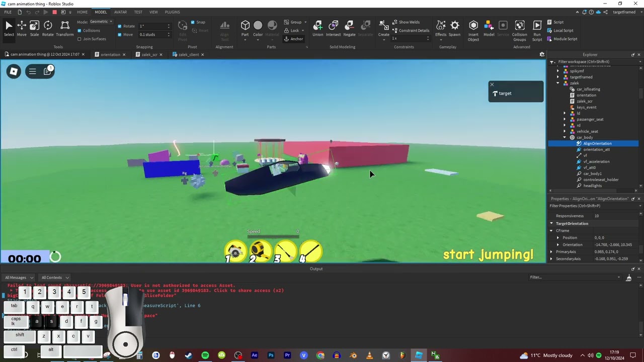
Task: Insert a new Script
Action: point(555,22)
